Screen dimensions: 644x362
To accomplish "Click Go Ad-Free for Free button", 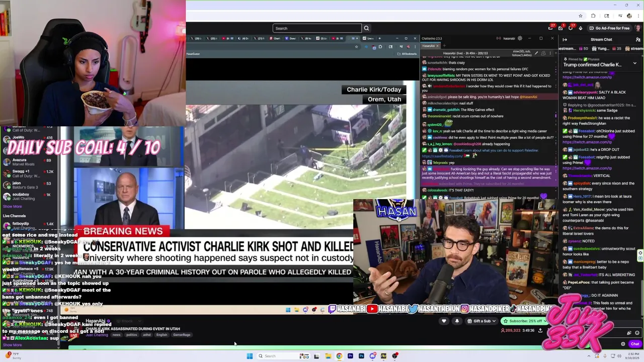I will [609, 28].
